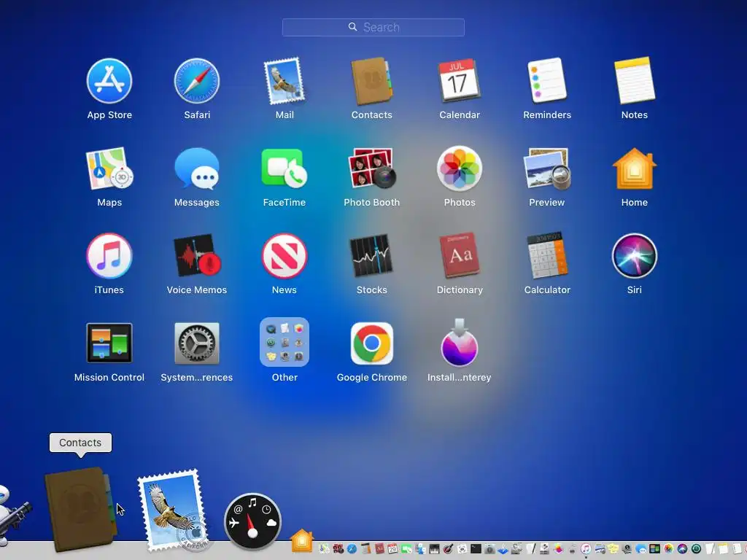
Task: Open Photo Booth in the Launchpad grid
Action: pyautogui.click(x=371, y=168)
